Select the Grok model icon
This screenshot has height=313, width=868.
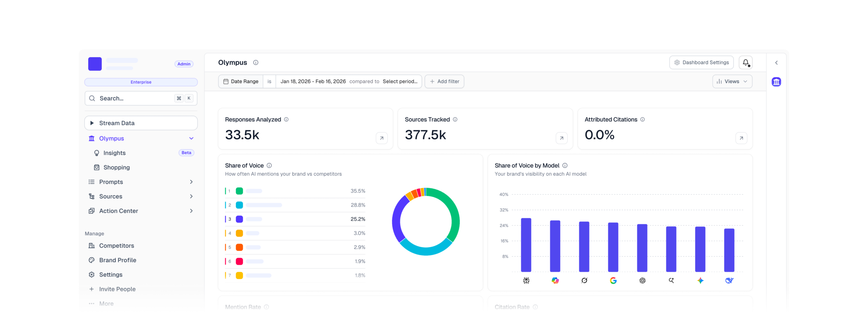tap(584, 280)
